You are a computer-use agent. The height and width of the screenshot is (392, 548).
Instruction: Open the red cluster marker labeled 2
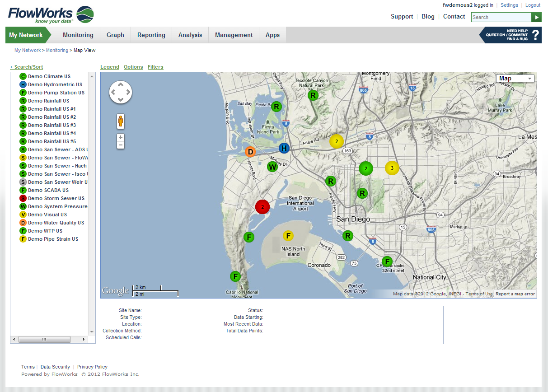[262, 207]
